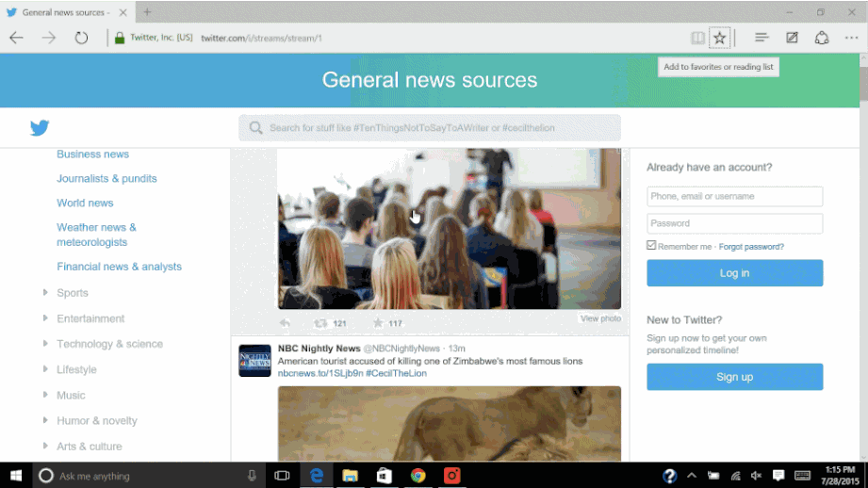Click the Twitter bird logo

pos(40,128)
